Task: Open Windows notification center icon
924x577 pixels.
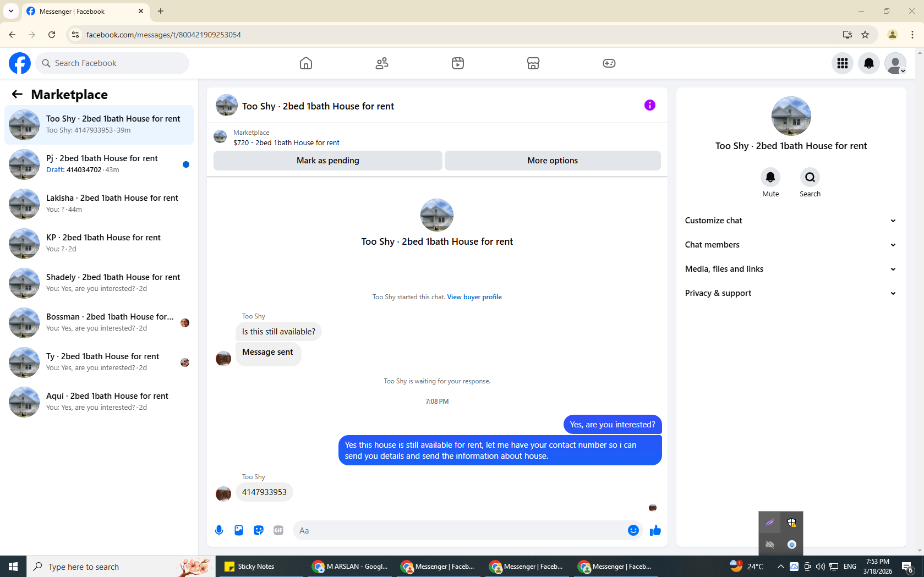Action: pyautogui.click(x=908, y=567)
